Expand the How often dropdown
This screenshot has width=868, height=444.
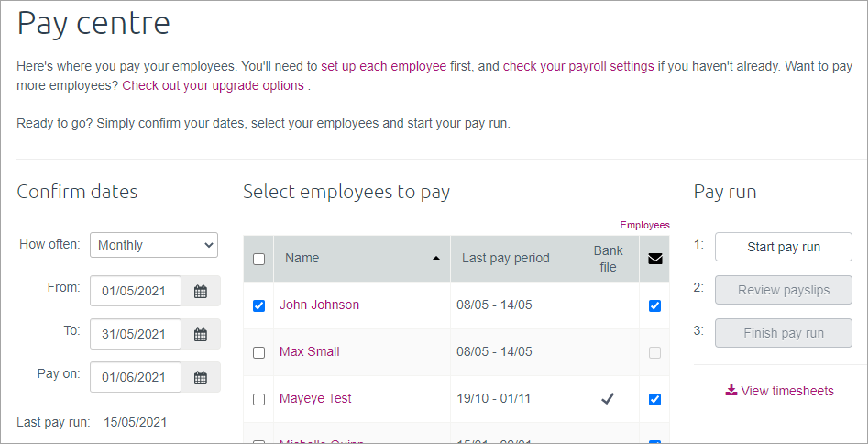(x=154, y=245)
